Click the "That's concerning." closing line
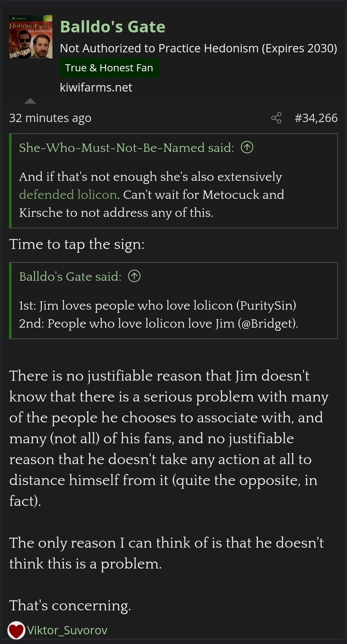The height and width of the screenshot is (644, 347). (x=70, y=605)
